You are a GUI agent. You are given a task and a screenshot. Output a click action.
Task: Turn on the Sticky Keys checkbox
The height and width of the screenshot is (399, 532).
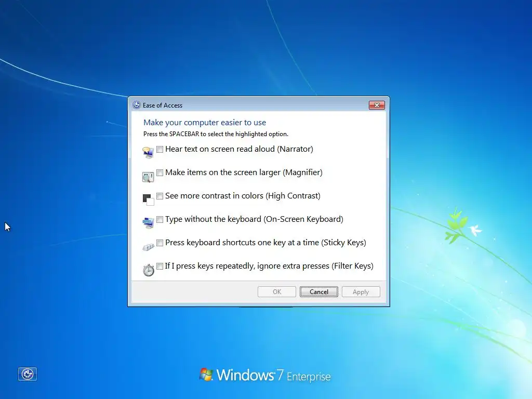point(160,243)
